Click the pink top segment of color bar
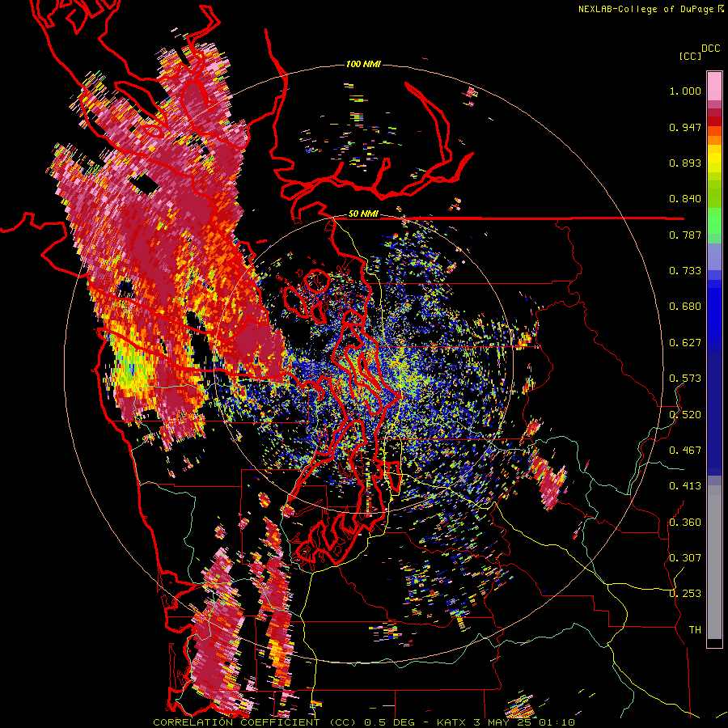This screenshot has height=728, width=728. pyautogui.click(x=714, y=87)
